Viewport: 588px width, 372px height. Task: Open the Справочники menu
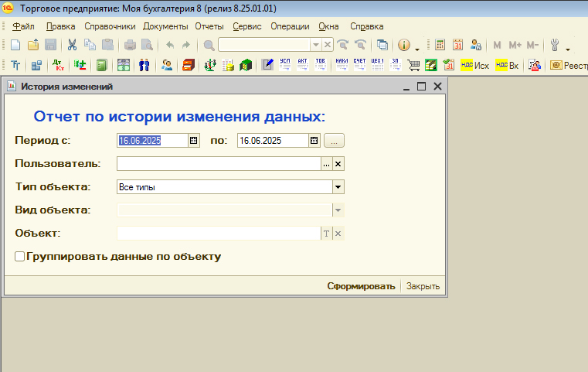click(x=110, y=26)
